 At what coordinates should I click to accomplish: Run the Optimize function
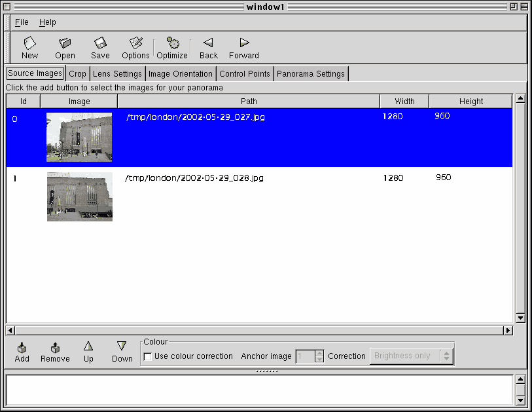click(171, 46)
